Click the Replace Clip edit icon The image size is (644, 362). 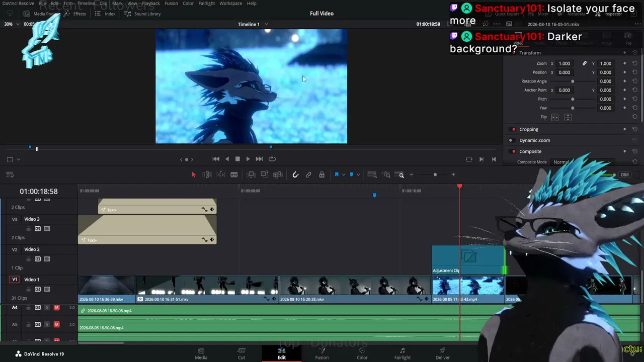point(278,175)
